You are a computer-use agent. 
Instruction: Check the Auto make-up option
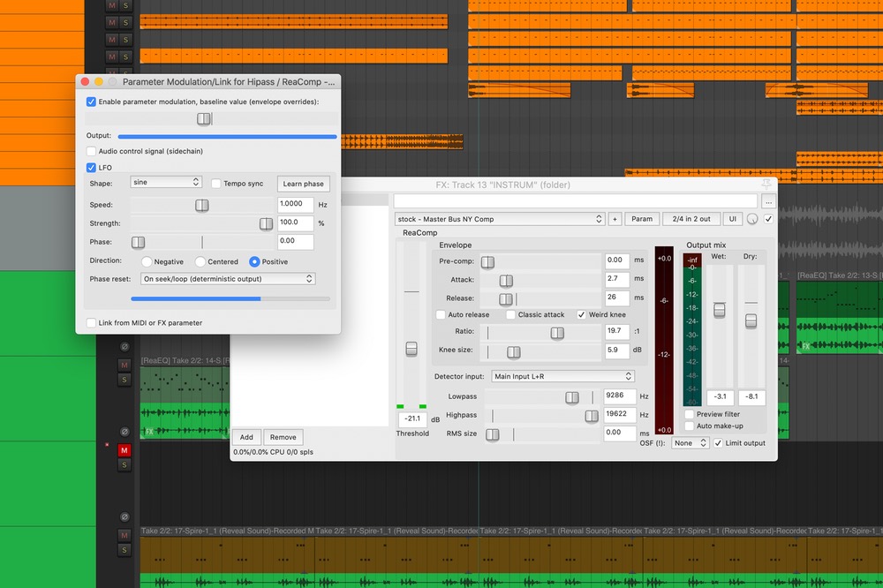pos(690,426)
